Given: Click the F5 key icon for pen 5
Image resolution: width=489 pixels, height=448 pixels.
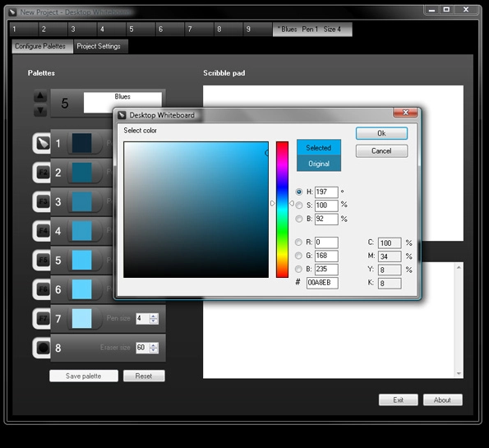Looking at the screenshot, I should click(x=43, y=261).
